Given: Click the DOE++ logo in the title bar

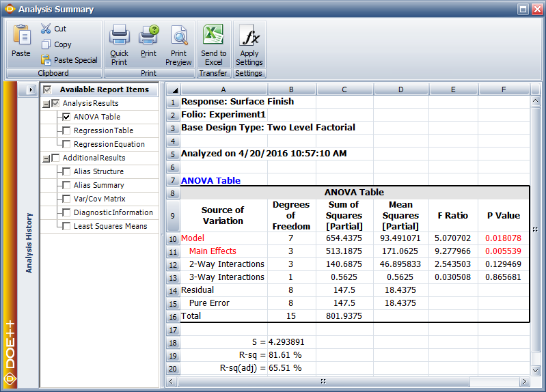Looking at the screenshot, I should 10,9.
